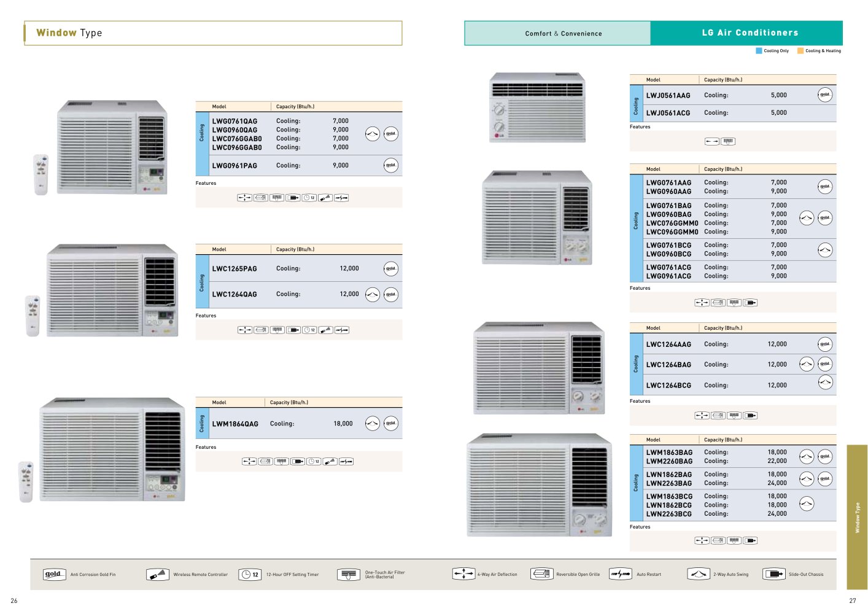Click the Auto Restart legend icon
The image size is (868, 614).
coord(620,574)
